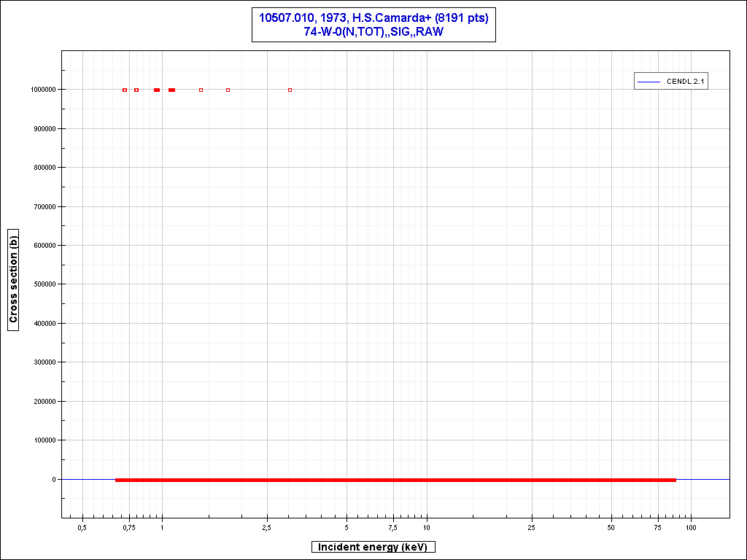Select the 2,5 tick label on the x-axis
This screenshot has height=560, width=747.
[x=267, y=526]
